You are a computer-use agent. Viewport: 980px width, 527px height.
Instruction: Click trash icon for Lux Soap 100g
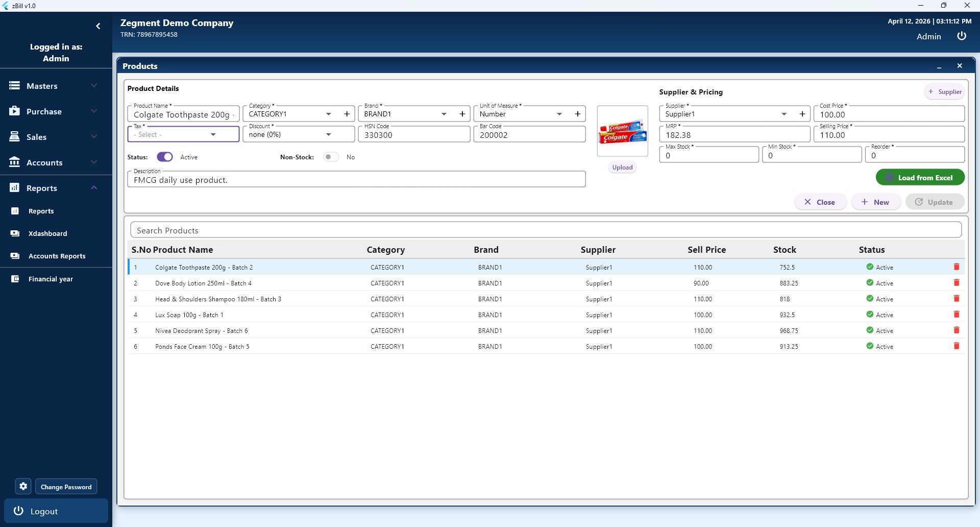pyautogui.click(x=957, y=315)
